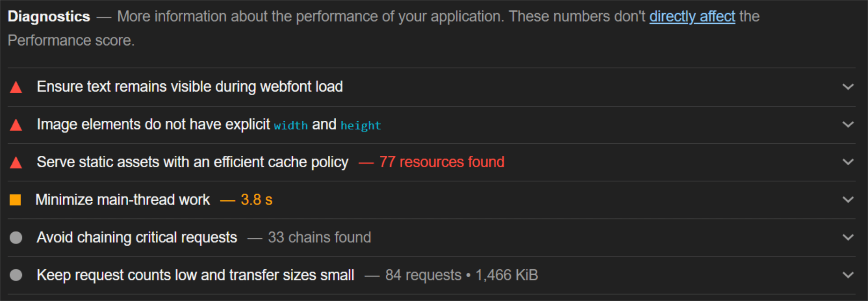Click the '77 resources found' text
This screenshot has height=301, width=868.
pos(441,162)
